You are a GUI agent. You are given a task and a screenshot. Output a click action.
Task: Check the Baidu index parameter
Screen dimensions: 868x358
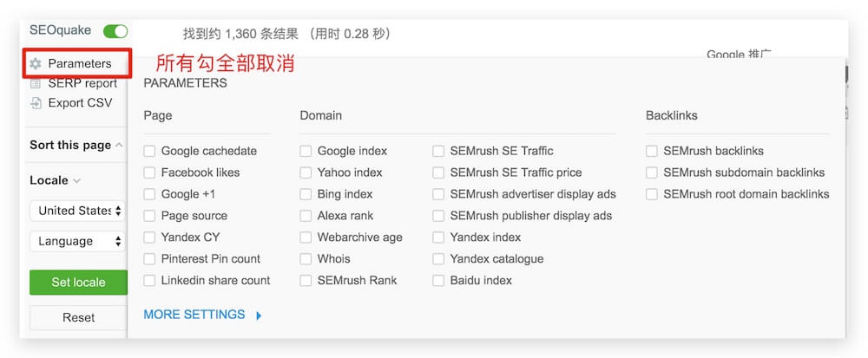click(438, 281)
